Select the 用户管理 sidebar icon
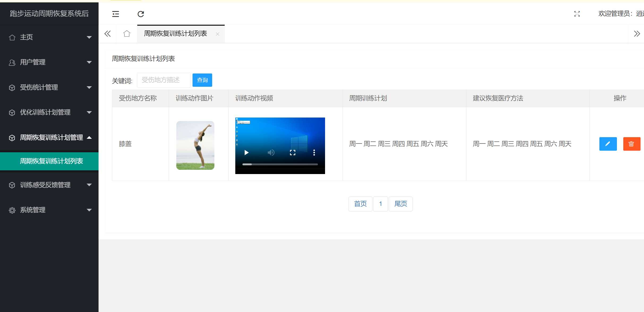This screenshot has width=644, height=312. 12,62
